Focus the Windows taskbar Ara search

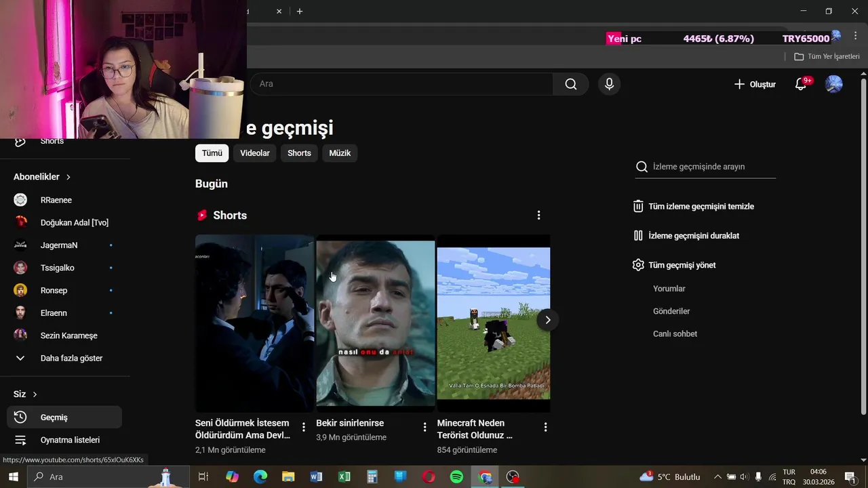click(x=108, y=476)
